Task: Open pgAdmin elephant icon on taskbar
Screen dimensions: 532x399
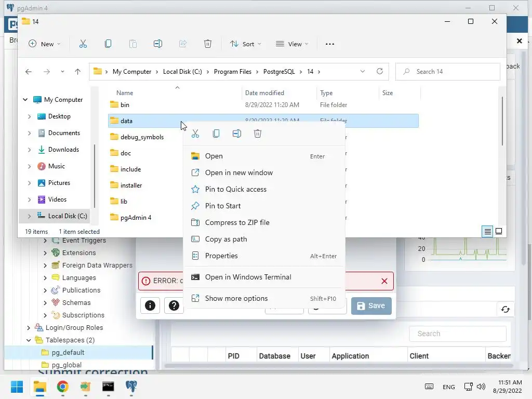Action: click(131, 387)
